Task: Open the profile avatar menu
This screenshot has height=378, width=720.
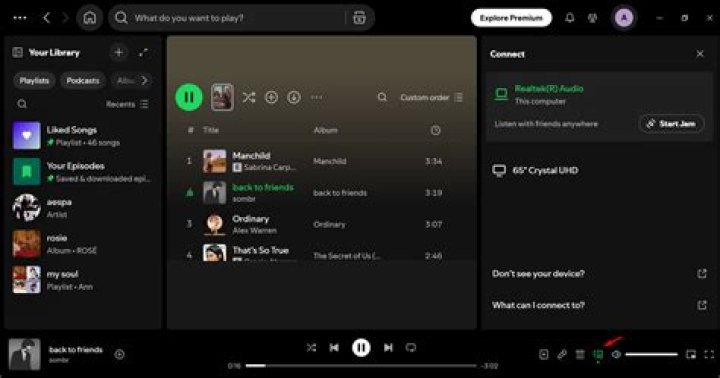Action: (624, 18)
